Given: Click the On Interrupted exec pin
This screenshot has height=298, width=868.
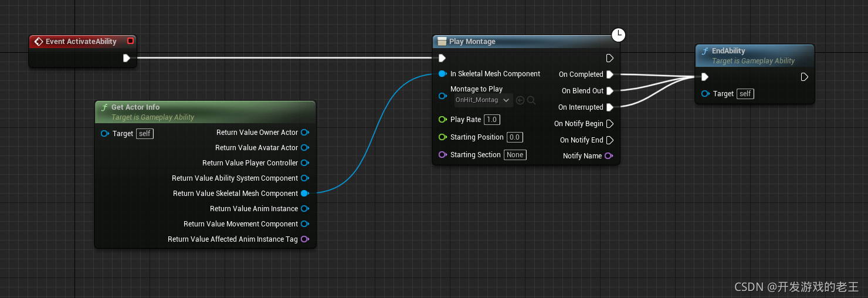Looking at the screenshot, I should (610, 107).
